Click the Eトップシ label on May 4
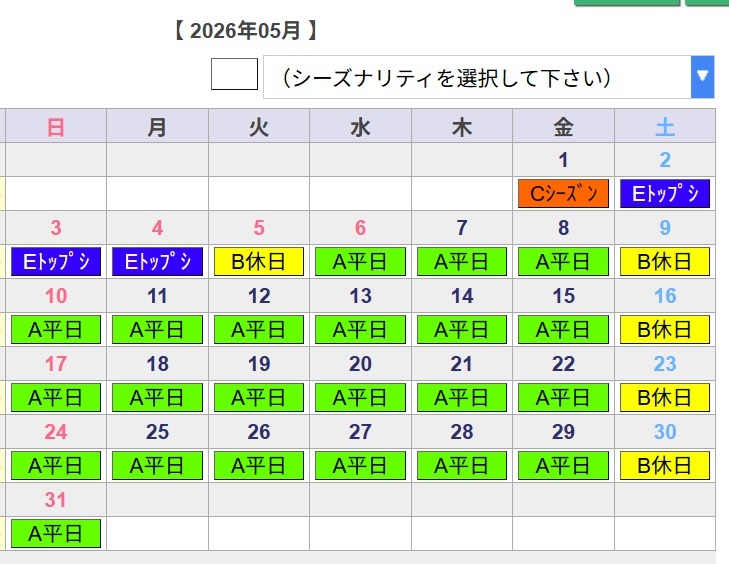 click(x=157, y=261)
